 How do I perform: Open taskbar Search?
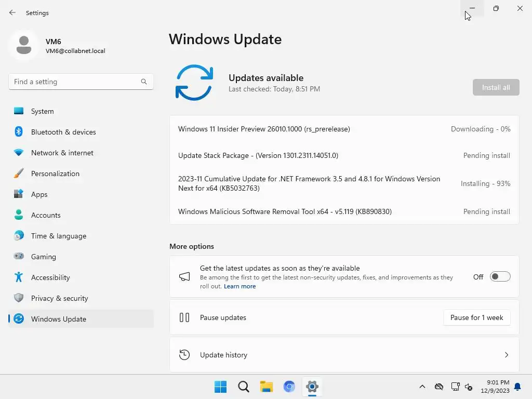[243, 387]
